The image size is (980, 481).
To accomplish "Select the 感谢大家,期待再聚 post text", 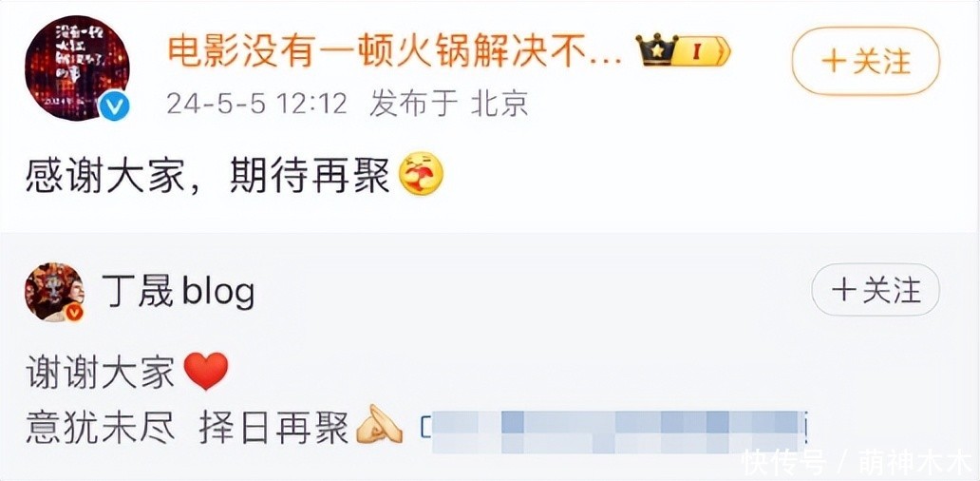I will tap(208, 173).
